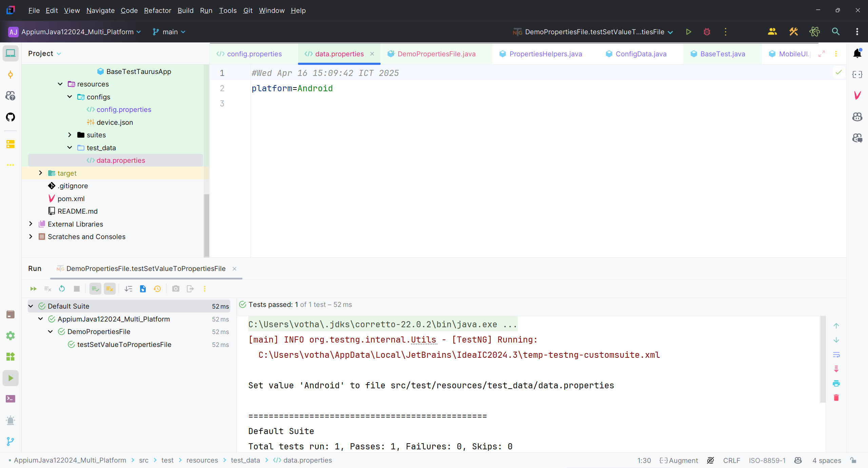Open the Maven tool window icon
The width and height of the screenshot is (868, 468).
coord(857,96)
